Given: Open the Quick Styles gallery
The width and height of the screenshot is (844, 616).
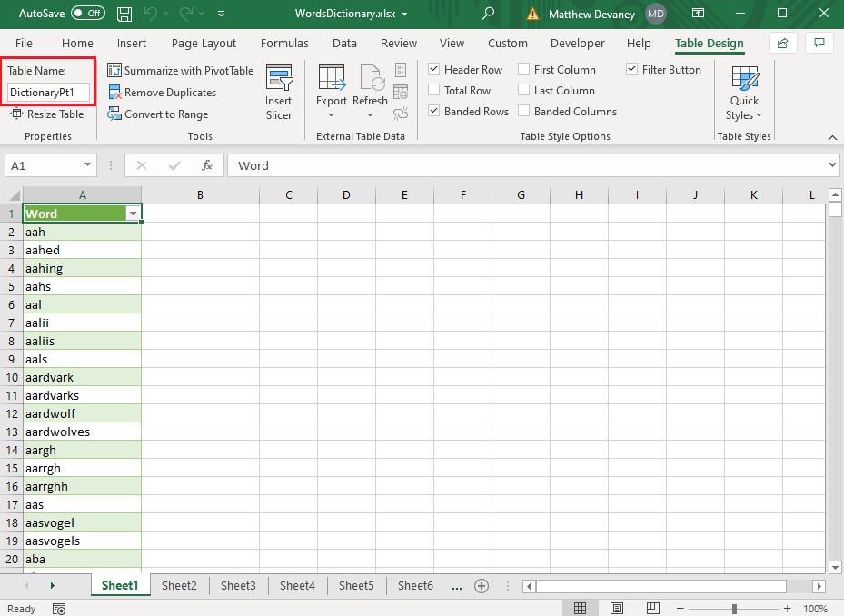Looking at the screenshot, I should coord(744,94).
